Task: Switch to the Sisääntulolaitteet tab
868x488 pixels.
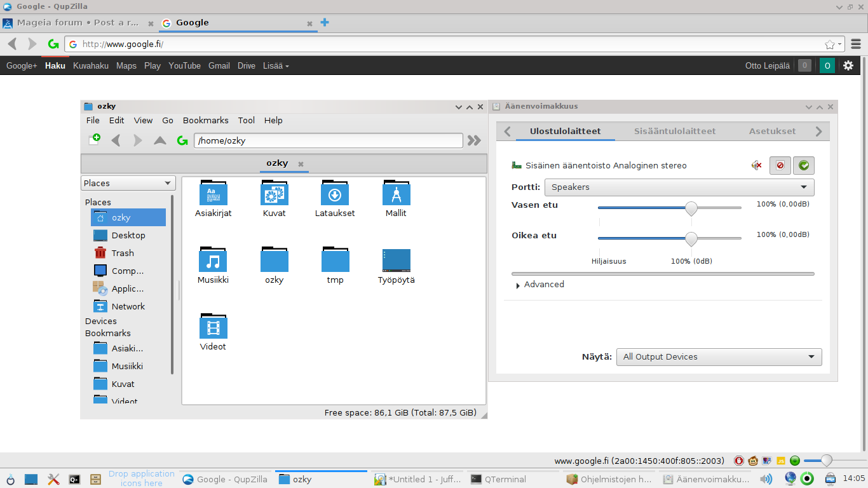Action: [675, 131]
